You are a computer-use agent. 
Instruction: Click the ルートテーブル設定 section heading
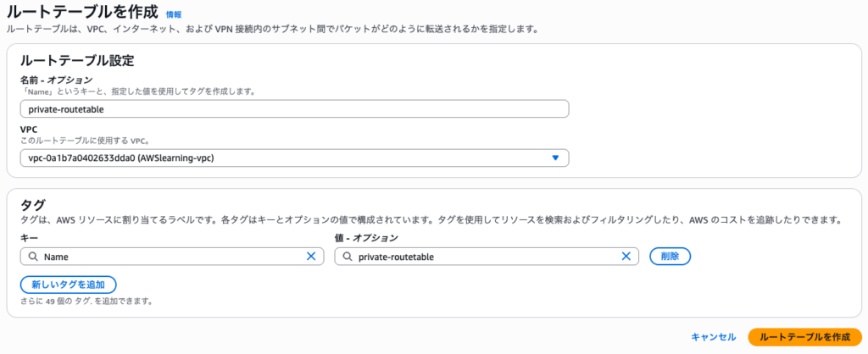coord(77,60)
